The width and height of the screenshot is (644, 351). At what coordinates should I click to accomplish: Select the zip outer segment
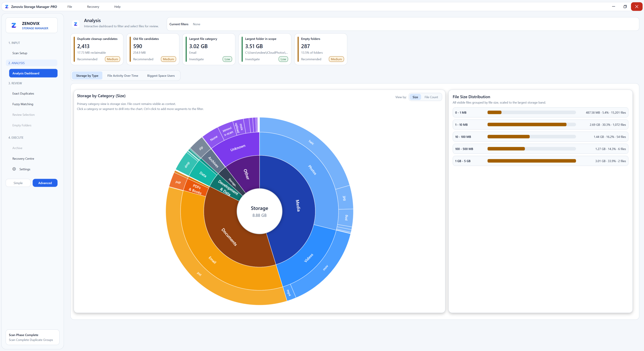click(201, 148)
